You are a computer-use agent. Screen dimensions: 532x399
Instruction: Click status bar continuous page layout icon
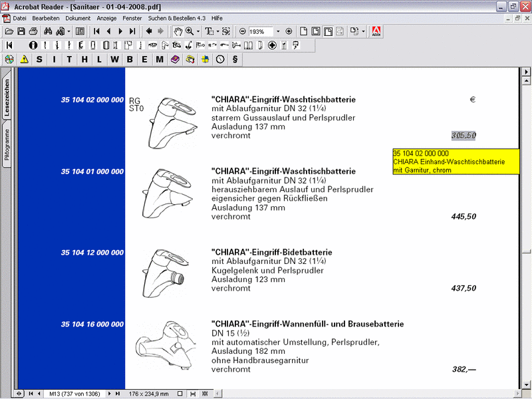pos(193,394)
